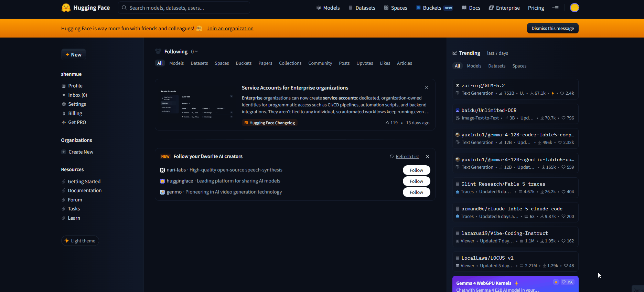This screenshot has height=292, width=644.
Task: Focus the search models input field
Action: click(x=184, y=8)
